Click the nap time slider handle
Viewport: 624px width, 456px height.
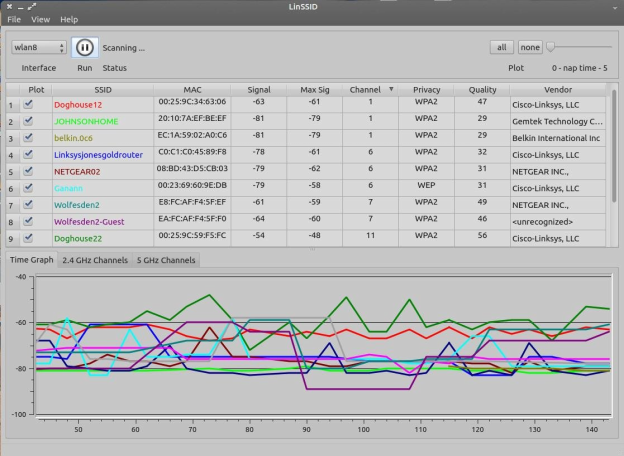tap(551, 47)
